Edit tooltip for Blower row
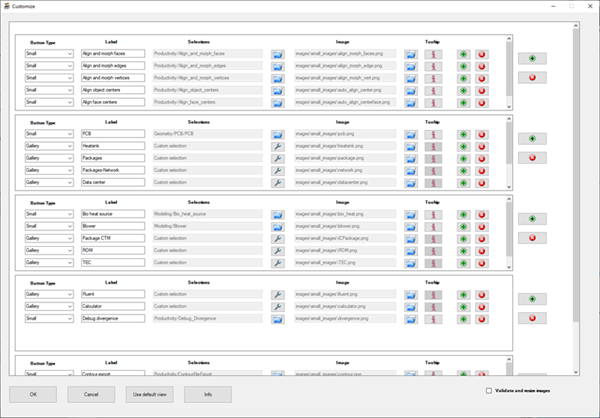 436,227
